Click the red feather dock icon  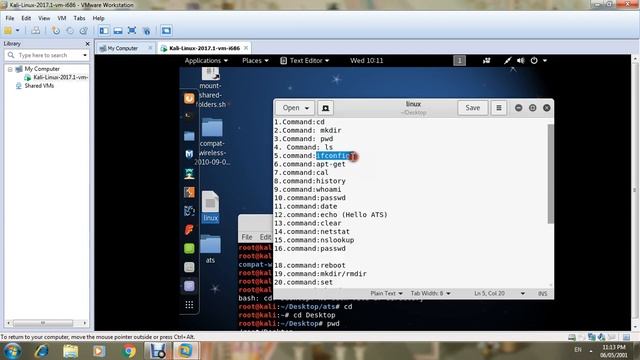[x=189, y=230]
